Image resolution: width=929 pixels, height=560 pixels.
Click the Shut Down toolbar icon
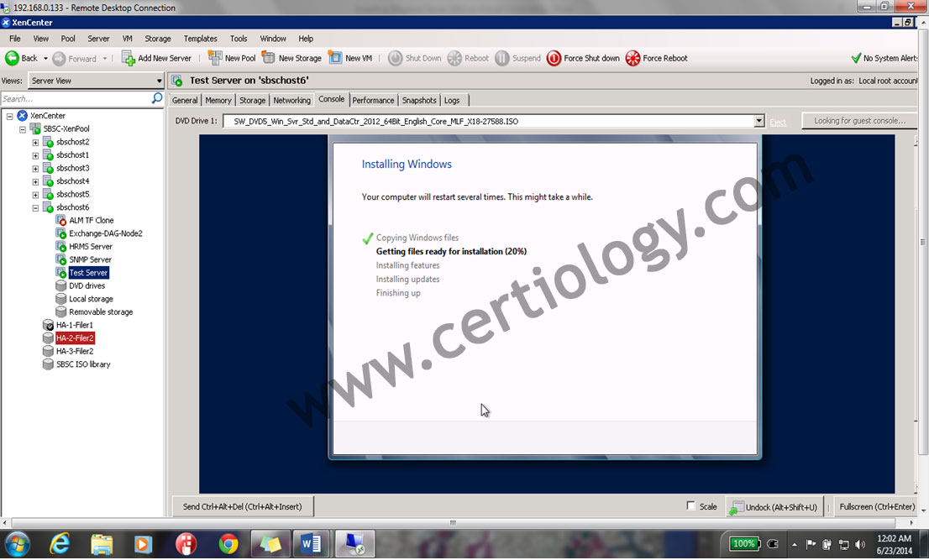pos(395,58)
